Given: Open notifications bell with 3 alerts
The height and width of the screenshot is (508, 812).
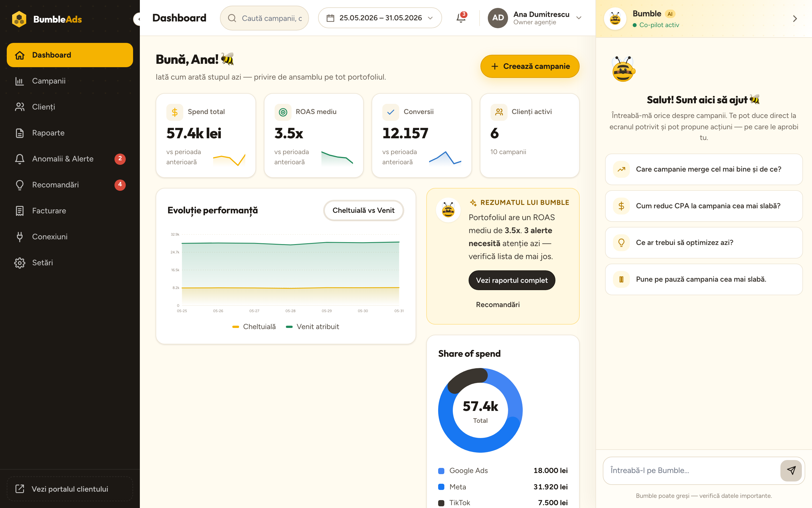Looking at the screenshot, I should [x=461, y=17].
